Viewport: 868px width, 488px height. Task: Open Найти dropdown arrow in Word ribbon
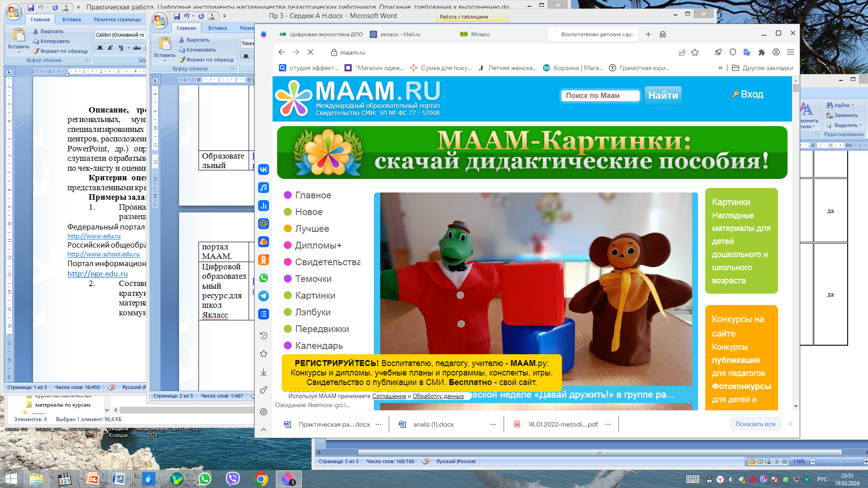pos(853,105)
